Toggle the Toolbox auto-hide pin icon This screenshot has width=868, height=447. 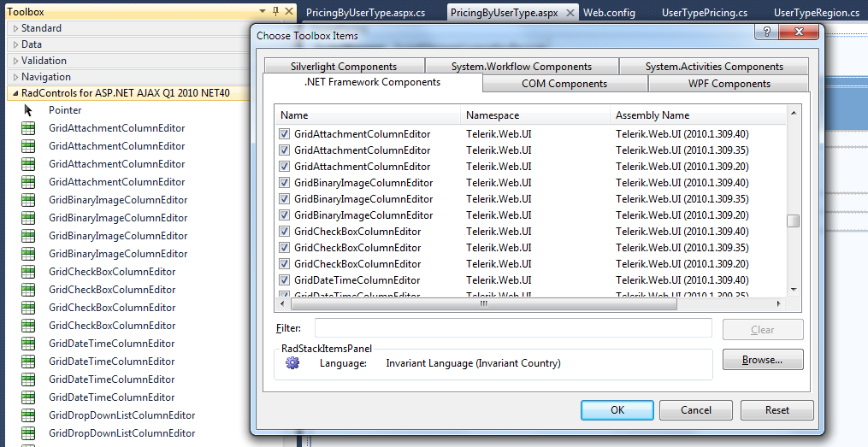pyautogui.click(x=275, y=11)
